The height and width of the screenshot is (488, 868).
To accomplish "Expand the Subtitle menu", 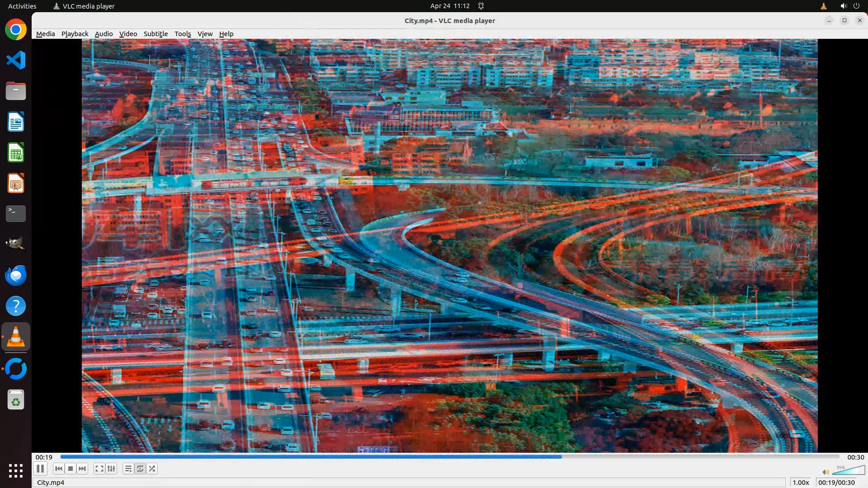I will (x=156, y=34).
